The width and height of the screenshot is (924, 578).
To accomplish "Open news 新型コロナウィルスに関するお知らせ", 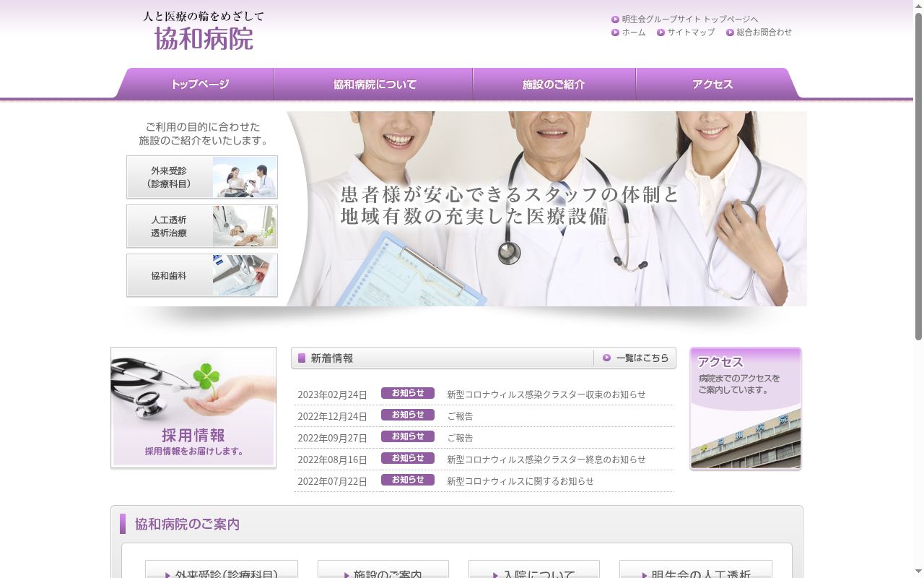I will click(520, 481).
